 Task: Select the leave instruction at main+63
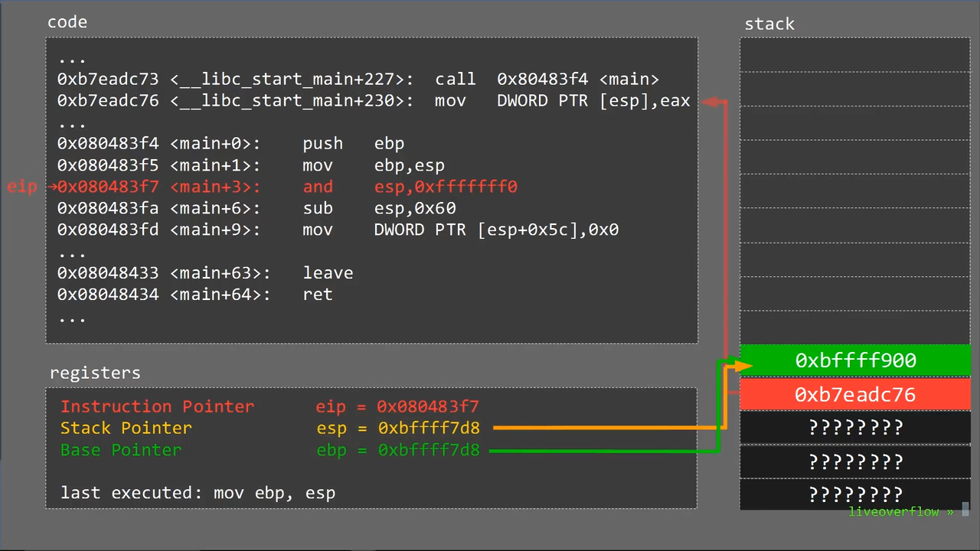click(x=204, y=273)
